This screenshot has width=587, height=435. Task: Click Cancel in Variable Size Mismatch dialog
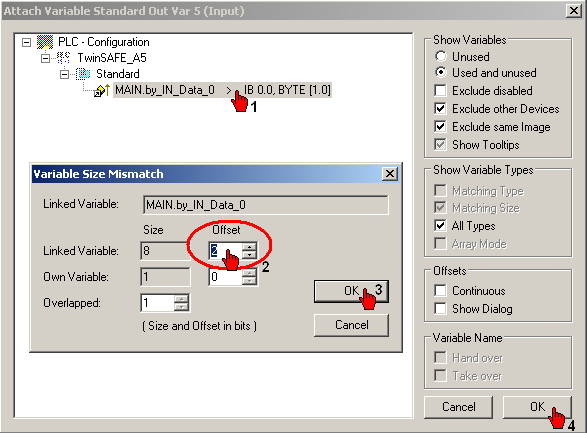[351, 325]
